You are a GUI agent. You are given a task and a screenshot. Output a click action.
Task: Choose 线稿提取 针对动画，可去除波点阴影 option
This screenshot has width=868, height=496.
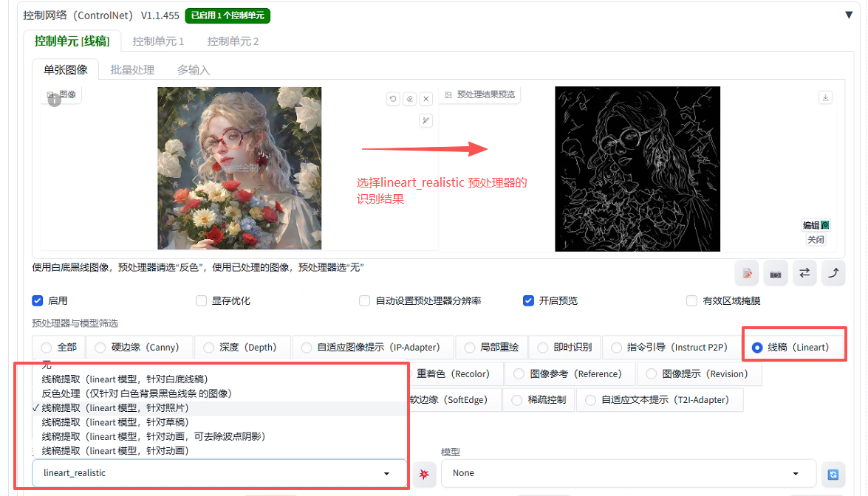[x=219, y=437]
